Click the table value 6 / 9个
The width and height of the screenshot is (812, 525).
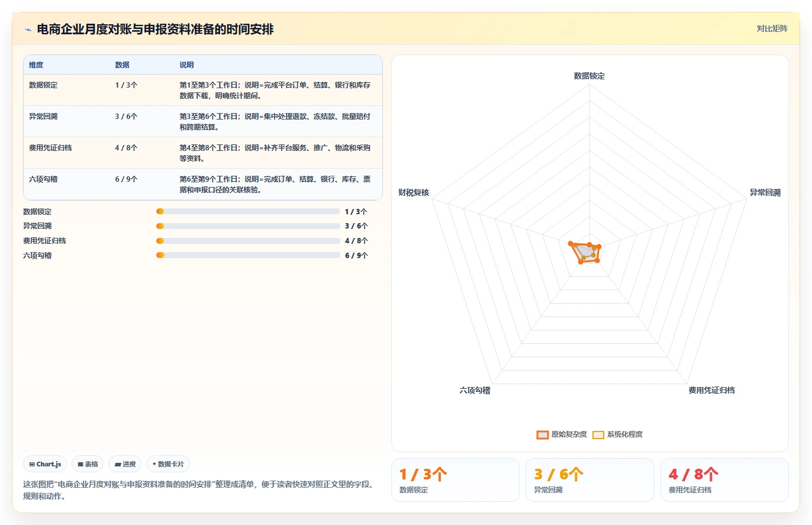tap(126, 179)
